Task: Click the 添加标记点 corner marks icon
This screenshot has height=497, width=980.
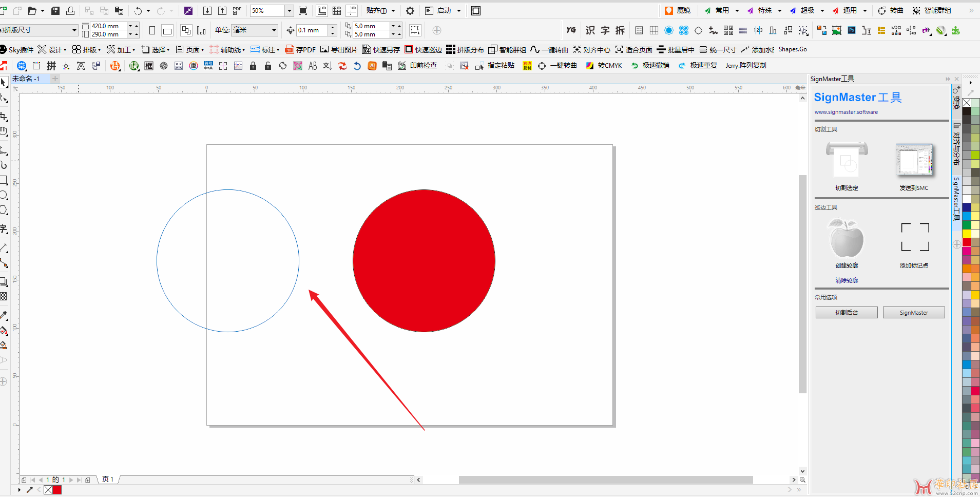Action: [x=915, y=237]
